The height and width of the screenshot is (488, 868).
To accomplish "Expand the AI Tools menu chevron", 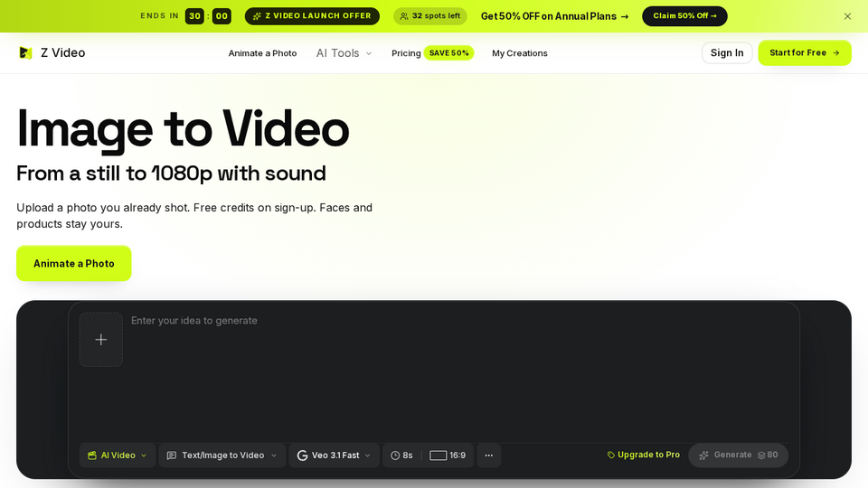I will click(369, 53).
